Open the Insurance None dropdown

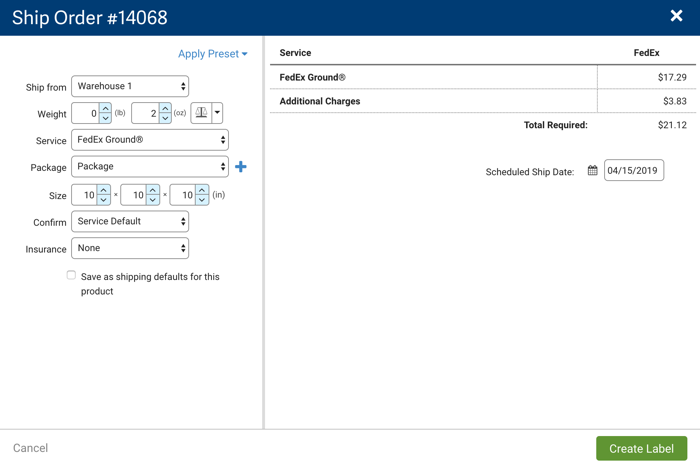point(130,248)
